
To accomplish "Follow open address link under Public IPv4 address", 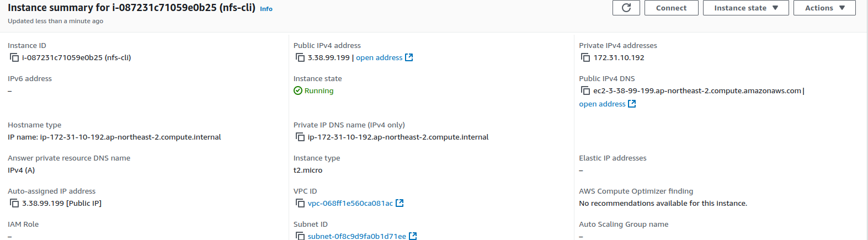I will (379, 57).
